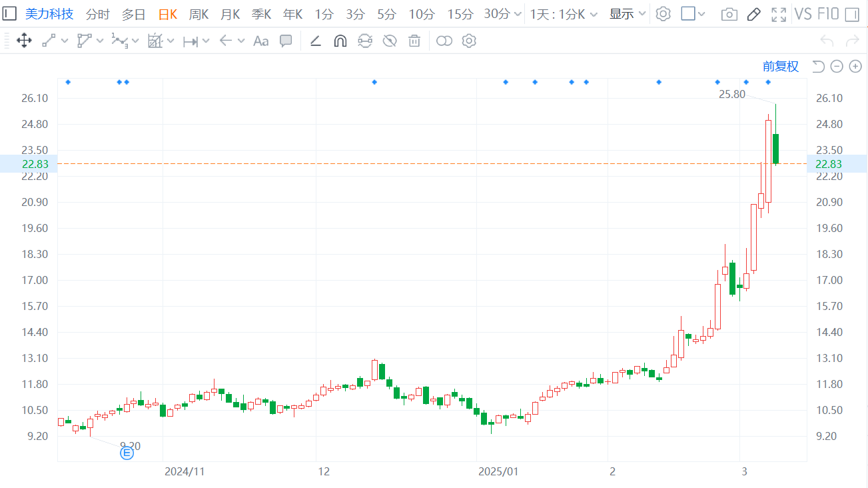Select the 日K chart tab
868x488 pixels.
tap(168, 14)
